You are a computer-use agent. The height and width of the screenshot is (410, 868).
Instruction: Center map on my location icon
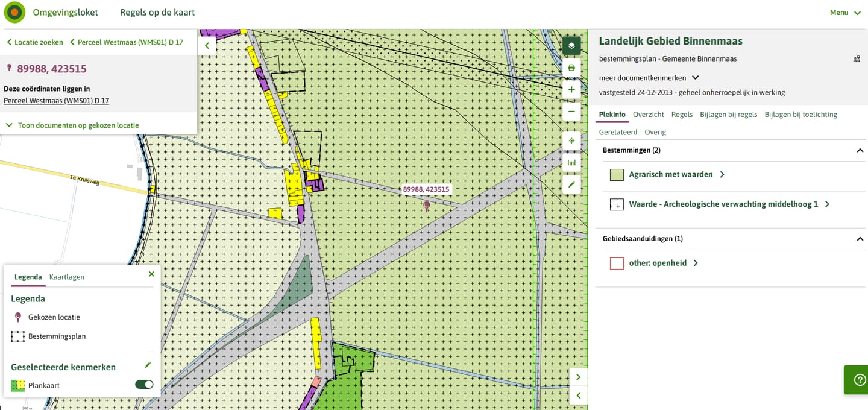pos(571,140)
